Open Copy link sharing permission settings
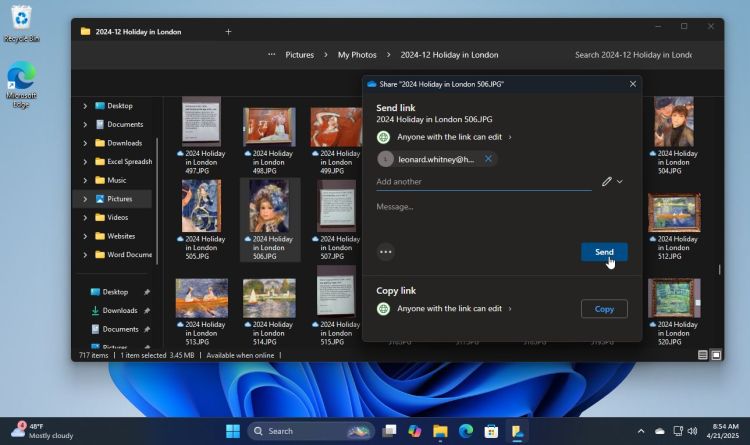The height and width of the screenshot is (445, 750). (x=449, y=309)
